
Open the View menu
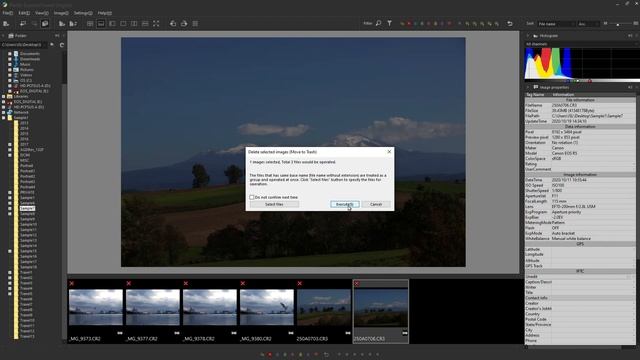[x=41, y=13]
